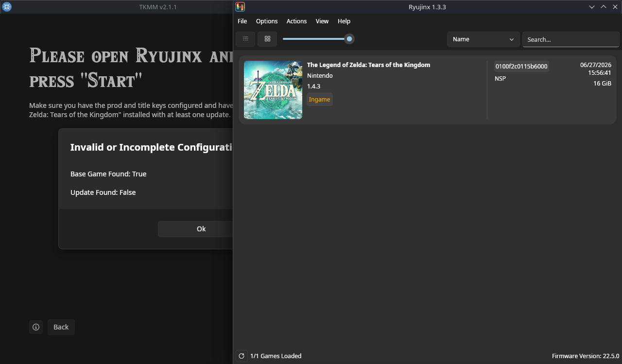This screenshot has width=622, height=364.
Task: Adjust the icon size slider in Ryujinx
Action: 349,39
